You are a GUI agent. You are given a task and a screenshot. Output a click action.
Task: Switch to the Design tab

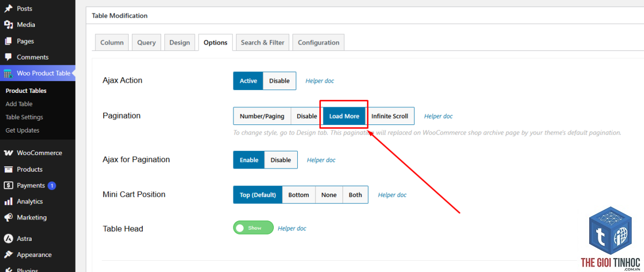tap(180, 42)
